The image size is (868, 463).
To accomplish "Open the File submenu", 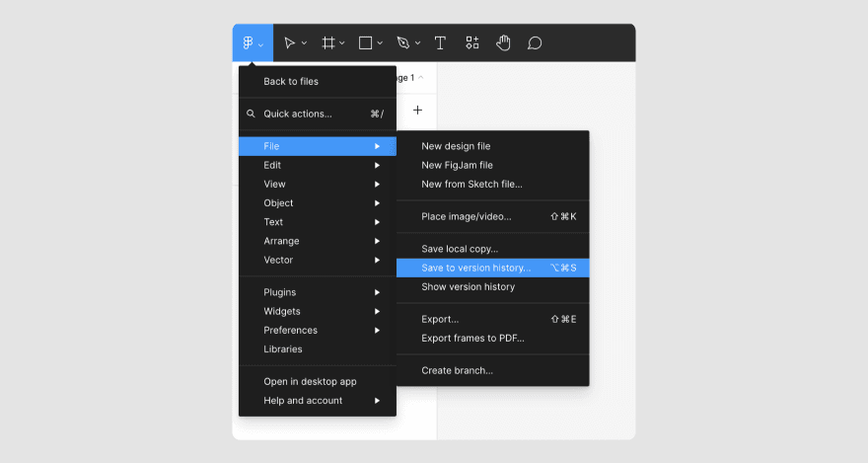I will click(x=318, y=146).
